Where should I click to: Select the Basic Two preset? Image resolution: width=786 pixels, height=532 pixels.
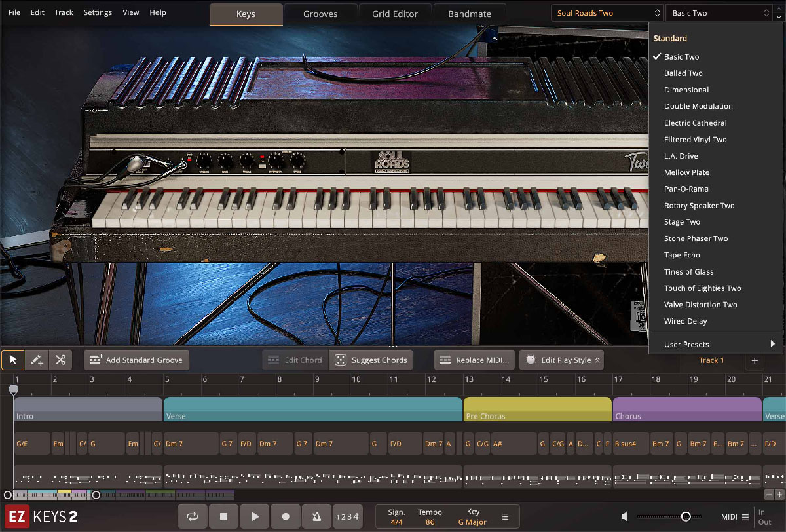pos(717,57)
